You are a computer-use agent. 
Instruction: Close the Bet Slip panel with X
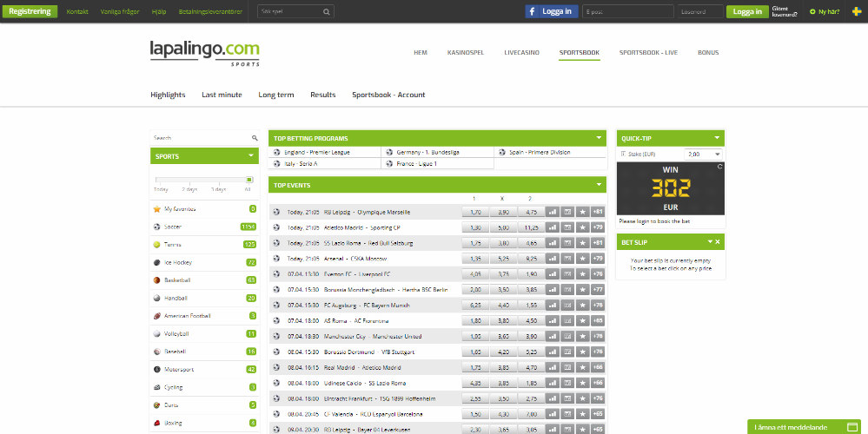718,241
